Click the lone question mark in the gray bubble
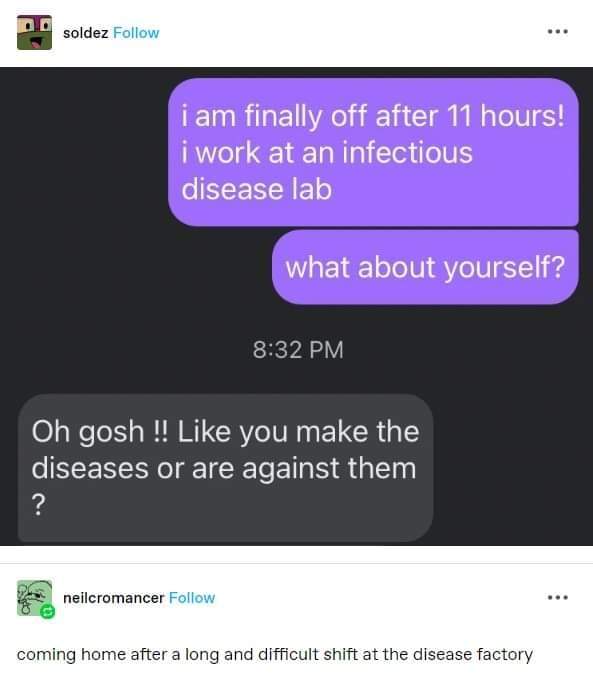593x692 pixels. pos(39,504)
